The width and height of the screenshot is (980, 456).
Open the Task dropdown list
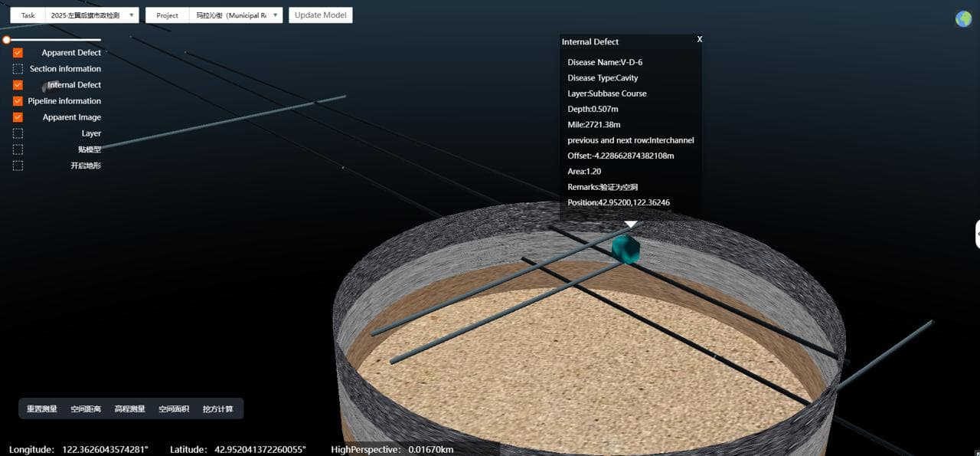tap(91, 15)
